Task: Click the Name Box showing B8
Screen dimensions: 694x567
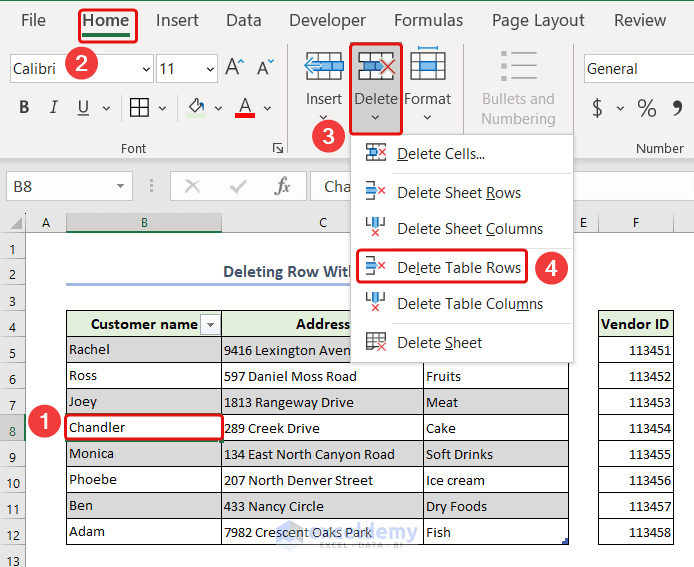Action: (60, 186)
